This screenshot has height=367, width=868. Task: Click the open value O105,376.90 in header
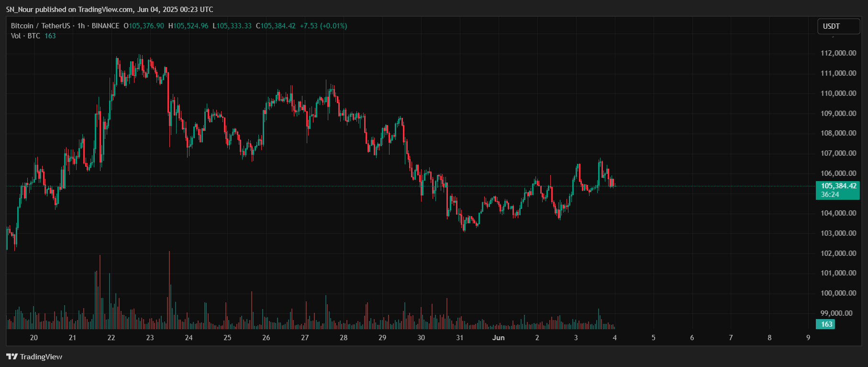(x=144, y=26)
